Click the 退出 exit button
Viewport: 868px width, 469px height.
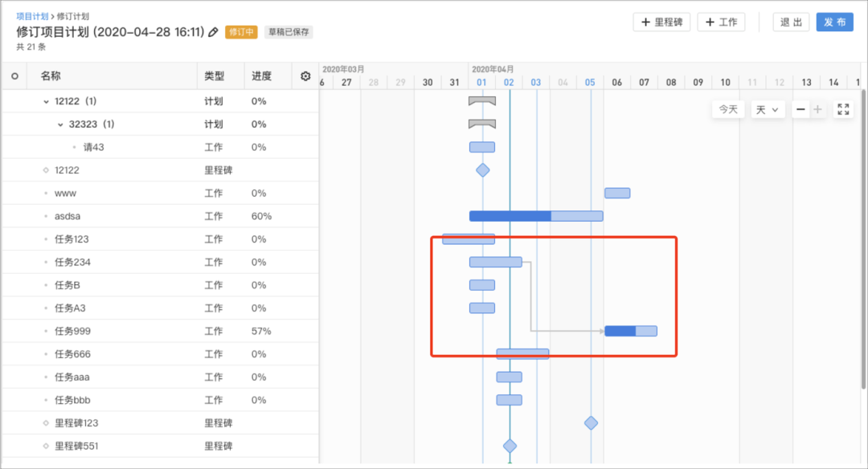(x=791, y=22)
